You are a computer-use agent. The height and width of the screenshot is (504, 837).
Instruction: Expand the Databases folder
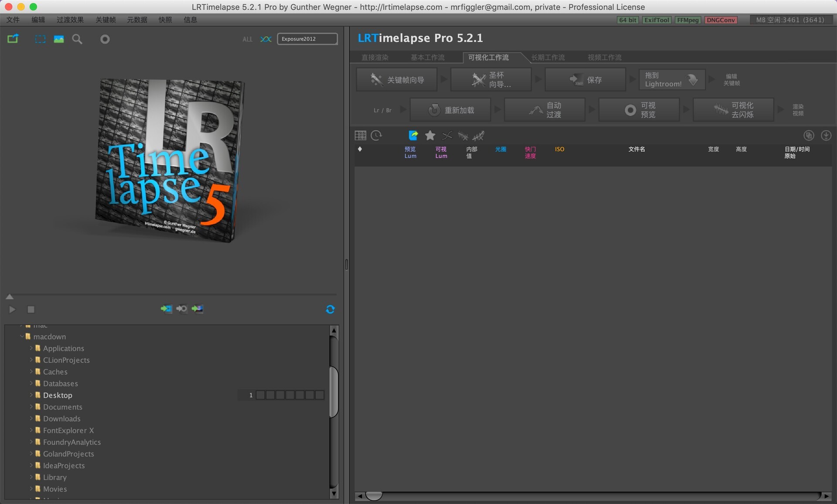click(x=31, y=383)
